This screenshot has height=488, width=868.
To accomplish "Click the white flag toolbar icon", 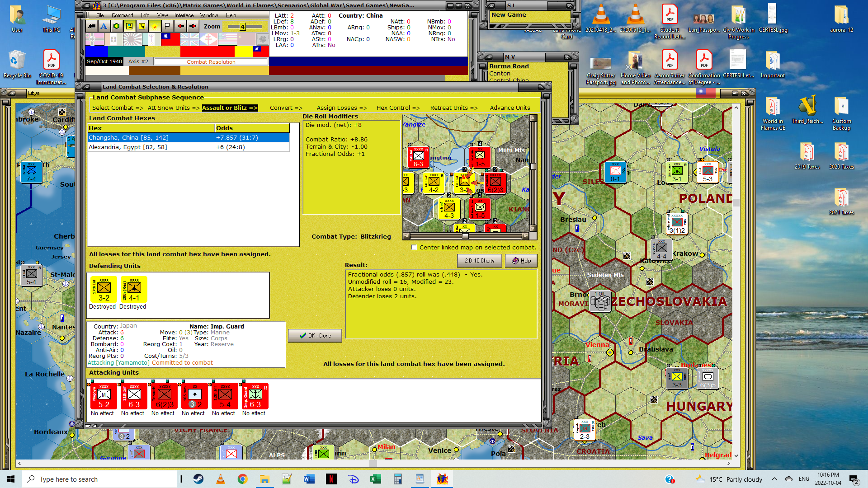I will tap(167, 26).
